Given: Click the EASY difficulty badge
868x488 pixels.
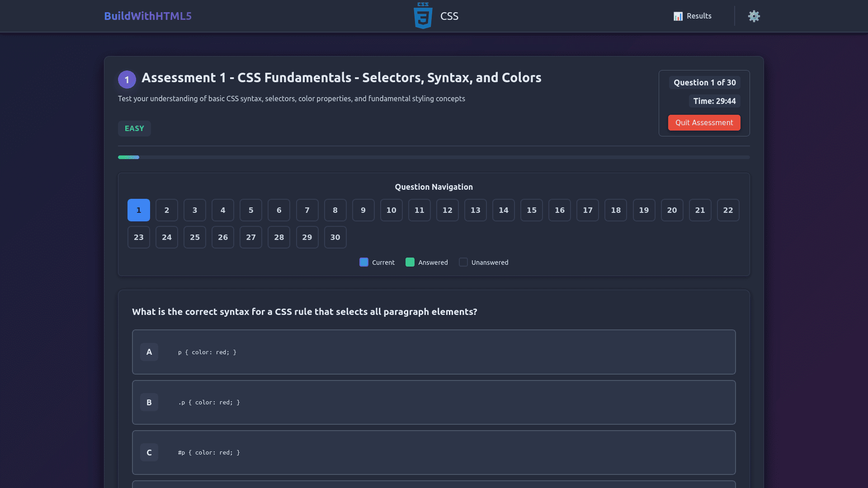Looking at the screenshot, I should (134, 128).
